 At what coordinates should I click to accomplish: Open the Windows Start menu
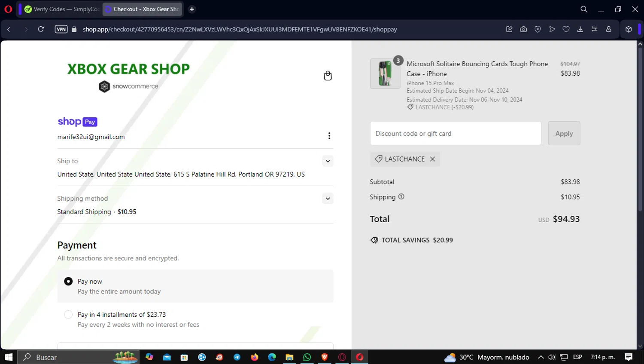9,357
